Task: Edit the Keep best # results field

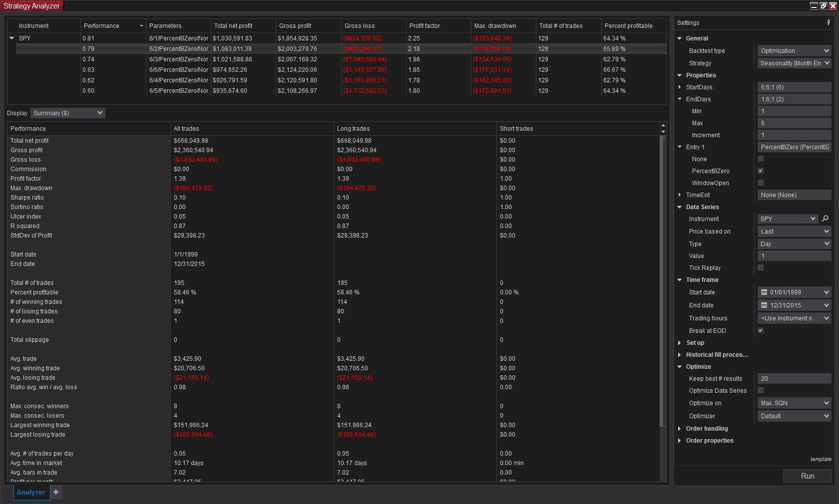Action: point(795,379)
